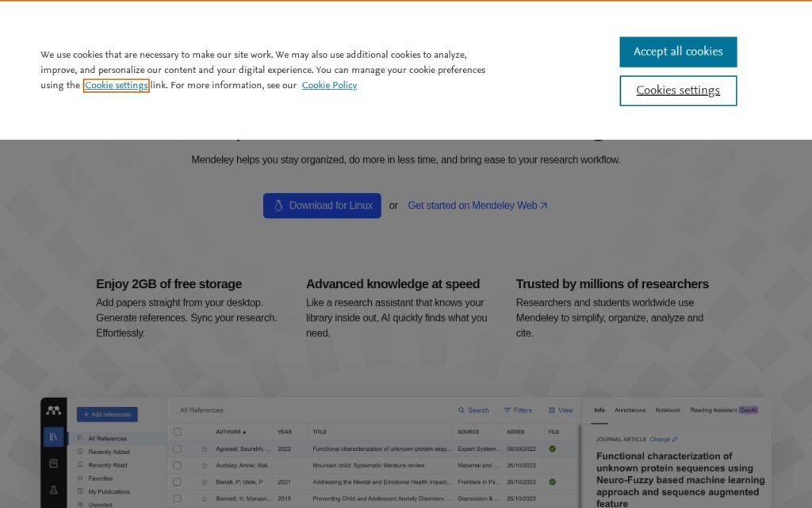
Task: Click the Search magnifier icon in All References
Action: tap(462, 410)
